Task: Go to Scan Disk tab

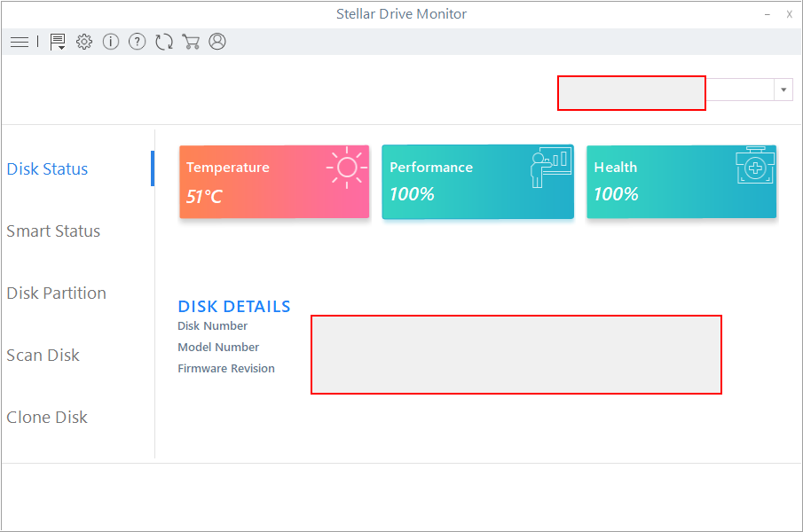Action: tap(43, 355)
